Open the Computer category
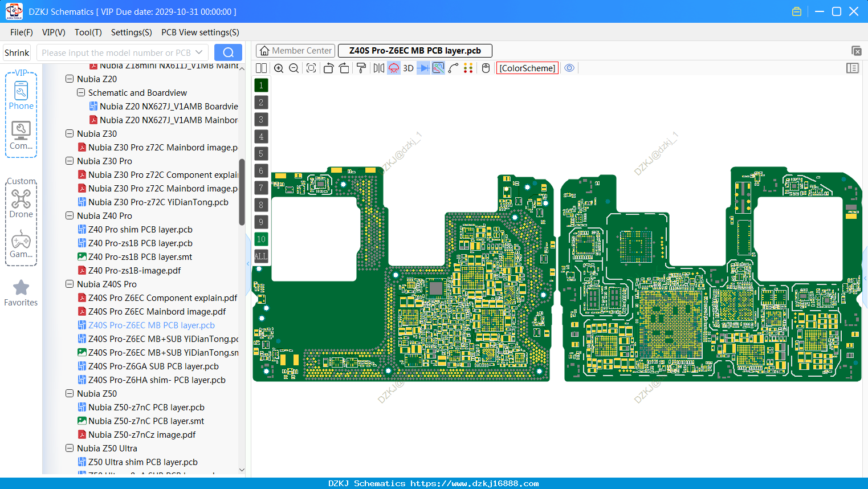The image size is (868, 489). 21,135
